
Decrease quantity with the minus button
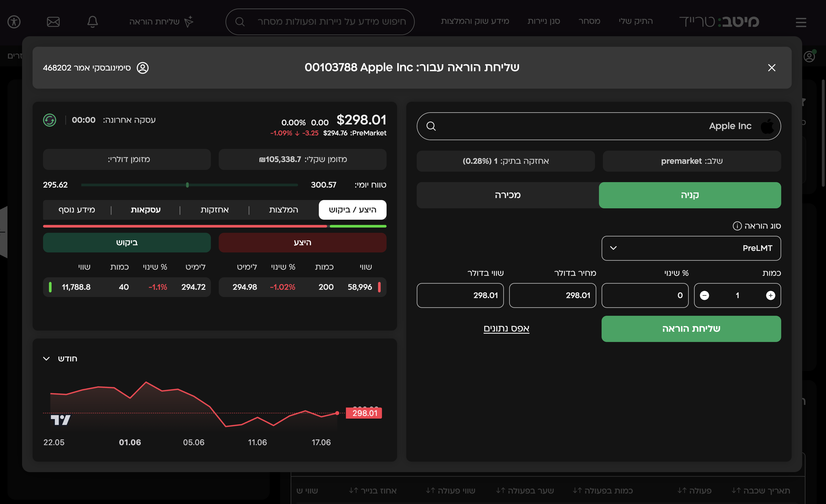(x=705, y=295)
